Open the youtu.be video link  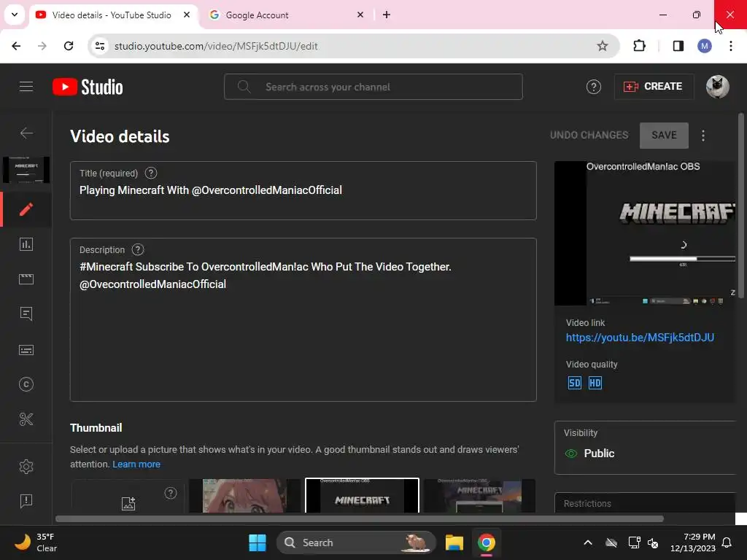coord(640,338)
